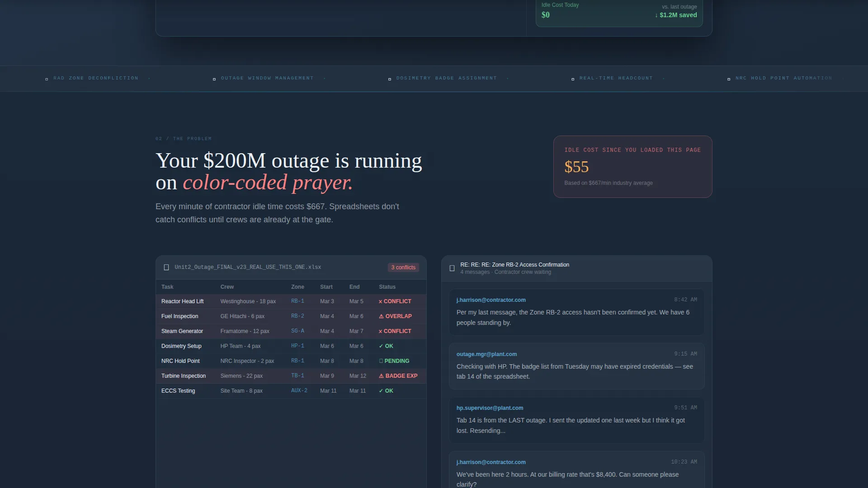Open sender j.harrison@contractor.com on the 10:23 AM message
Image resolution: width=868 pixels, height=488 pixels.
(x=491, y=462)
